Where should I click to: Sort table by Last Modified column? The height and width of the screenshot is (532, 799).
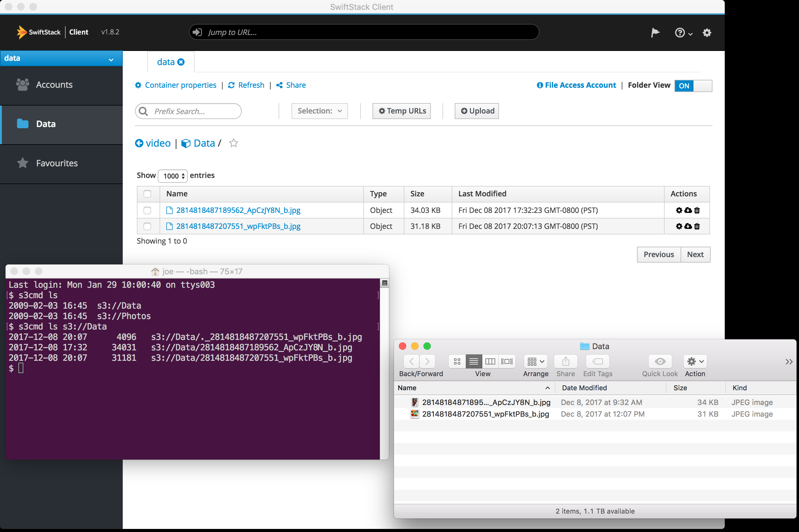pos(558,194)
